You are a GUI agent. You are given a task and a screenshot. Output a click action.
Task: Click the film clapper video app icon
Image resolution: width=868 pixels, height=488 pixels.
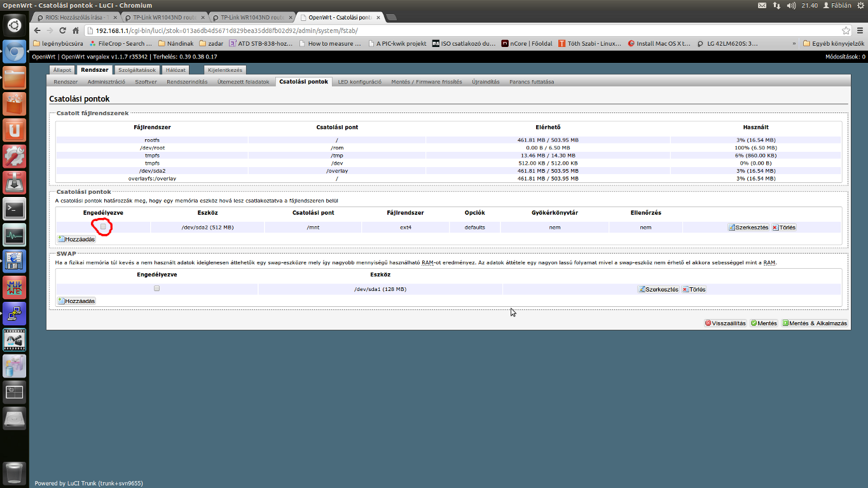click(14, 339)
